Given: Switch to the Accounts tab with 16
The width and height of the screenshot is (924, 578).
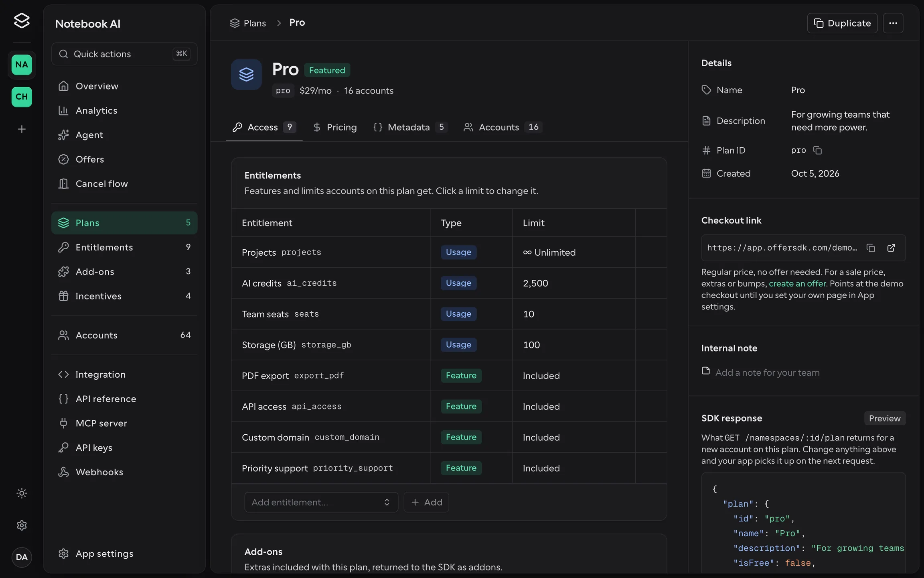Looking at the screenshot, I should (503, 127).
